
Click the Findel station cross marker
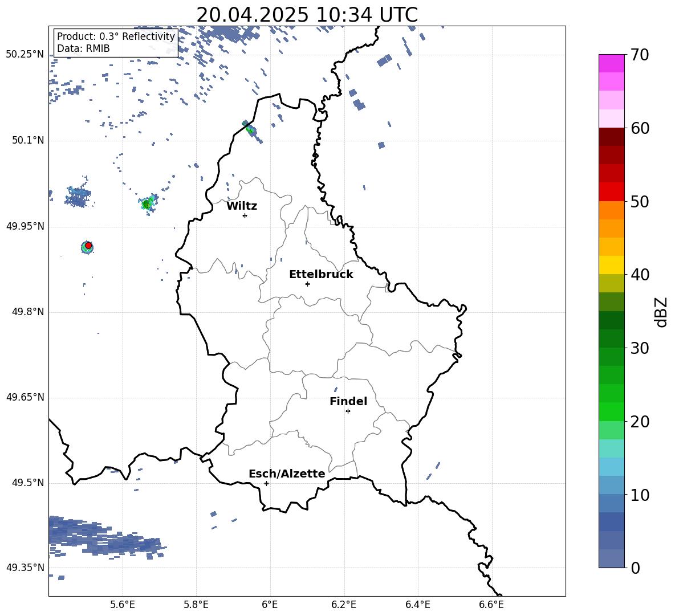(348, 411)
